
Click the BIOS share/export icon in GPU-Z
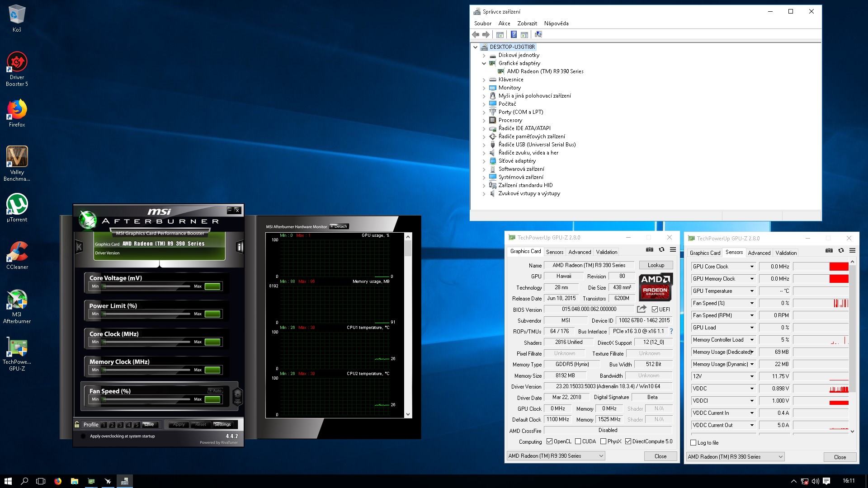(x=642, y=309)
